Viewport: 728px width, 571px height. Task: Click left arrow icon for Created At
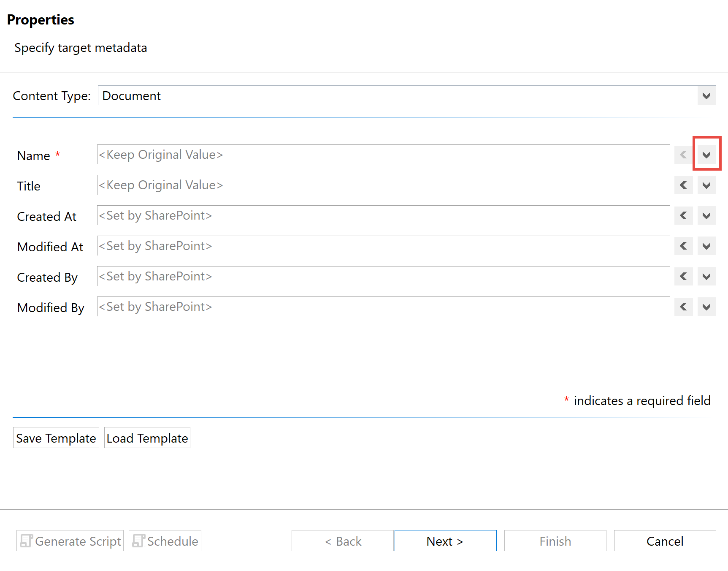click(683, 216)
